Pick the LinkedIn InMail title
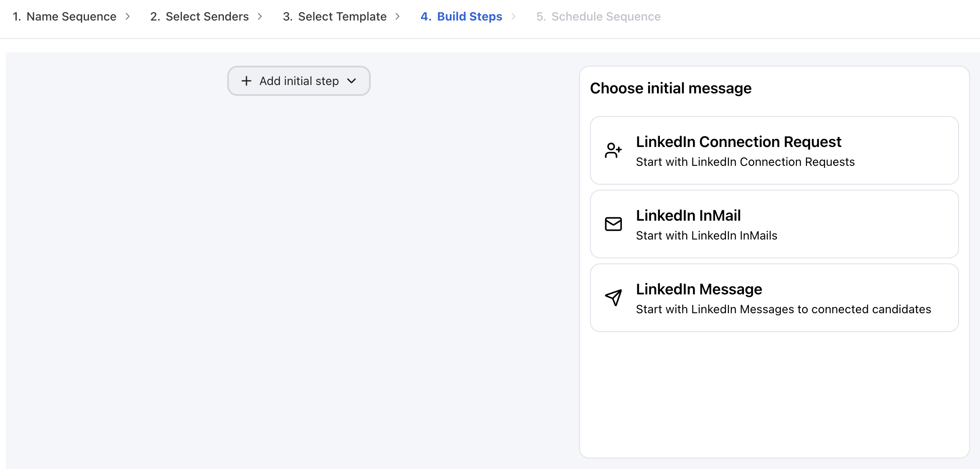This screenshot has width=980, height=469. click(x=688, y=216)
